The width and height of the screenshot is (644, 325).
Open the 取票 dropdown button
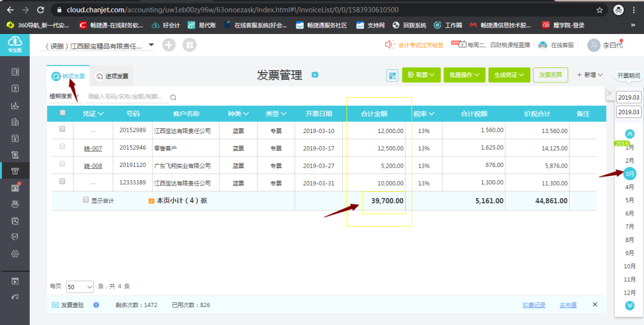(x=422, y=75)
